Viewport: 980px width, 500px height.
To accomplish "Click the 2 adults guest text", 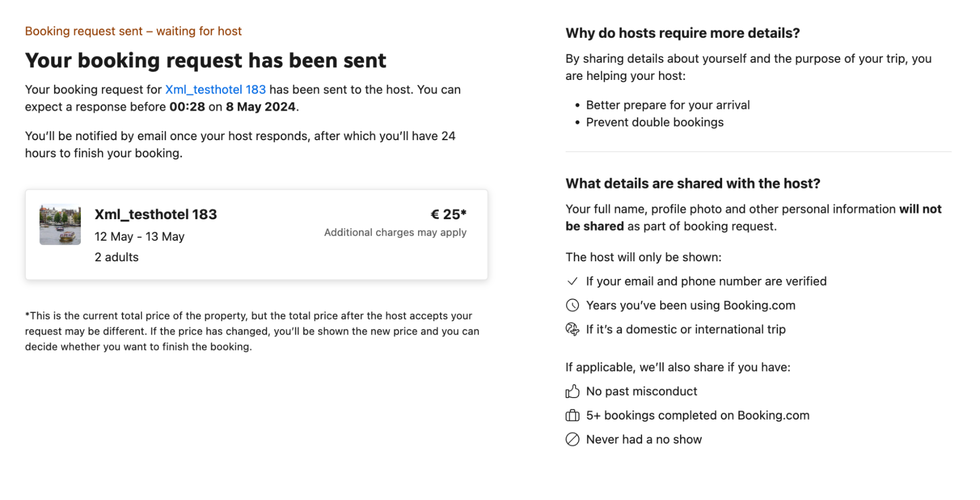I will click(x=117, y=257).
